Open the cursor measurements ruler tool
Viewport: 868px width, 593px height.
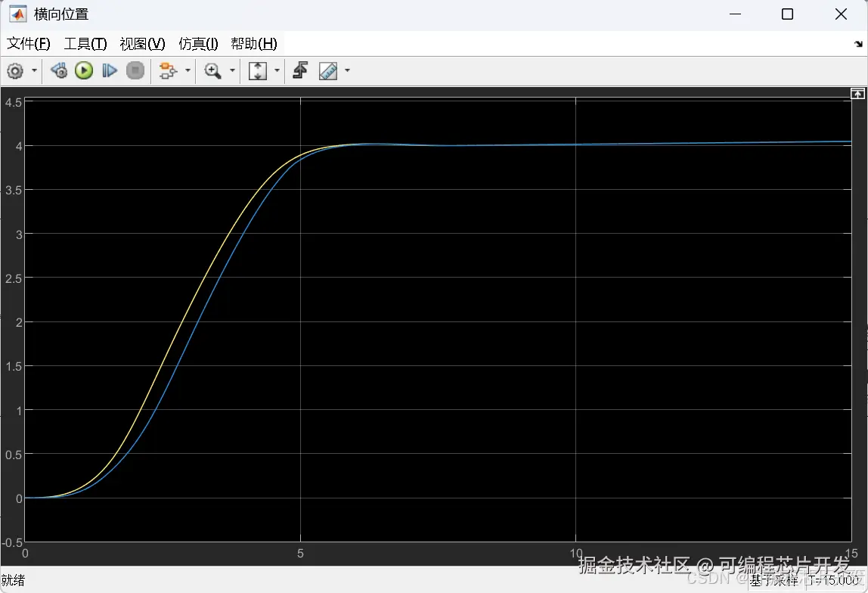tap(327, 70)
